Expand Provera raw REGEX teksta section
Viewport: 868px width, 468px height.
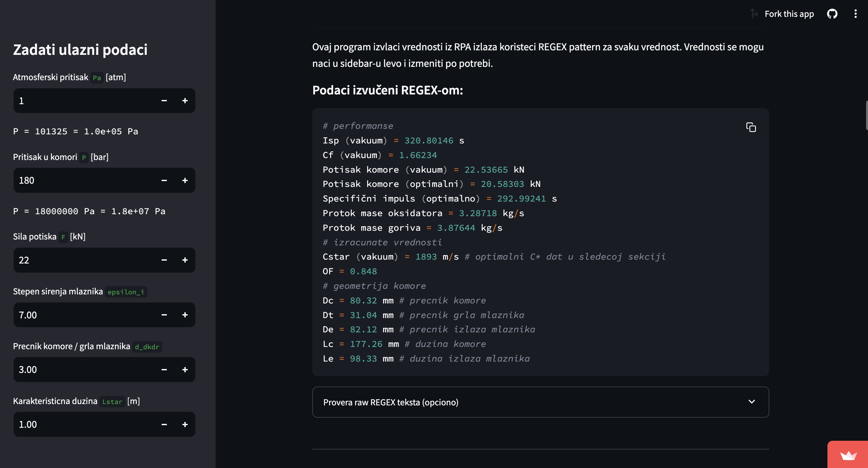click(540, 402)
